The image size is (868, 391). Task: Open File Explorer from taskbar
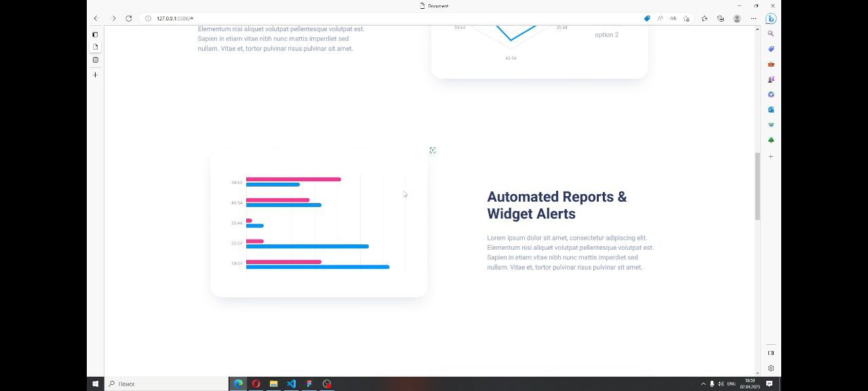tap(273, 384)
